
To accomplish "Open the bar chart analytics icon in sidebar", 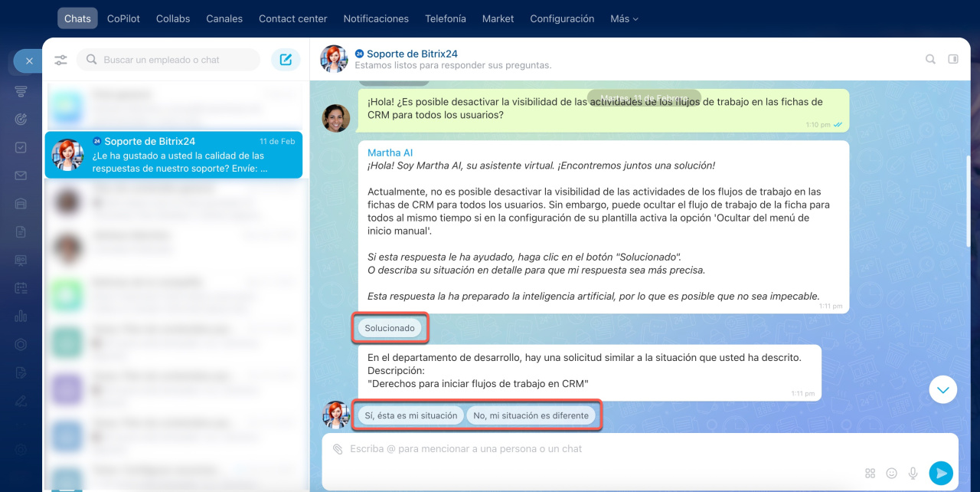I will 21,317.
